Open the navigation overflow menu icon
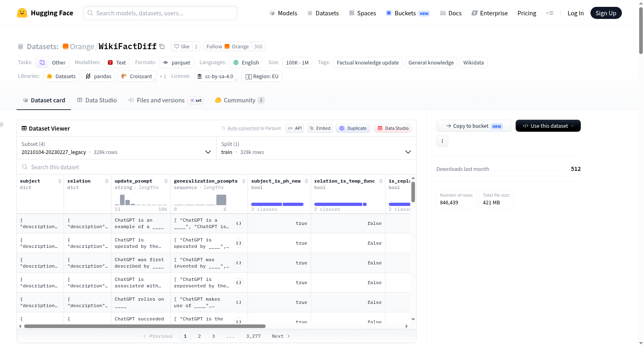Image resolution: width=644 pixels, height=347 pixels. click(549, 13)
